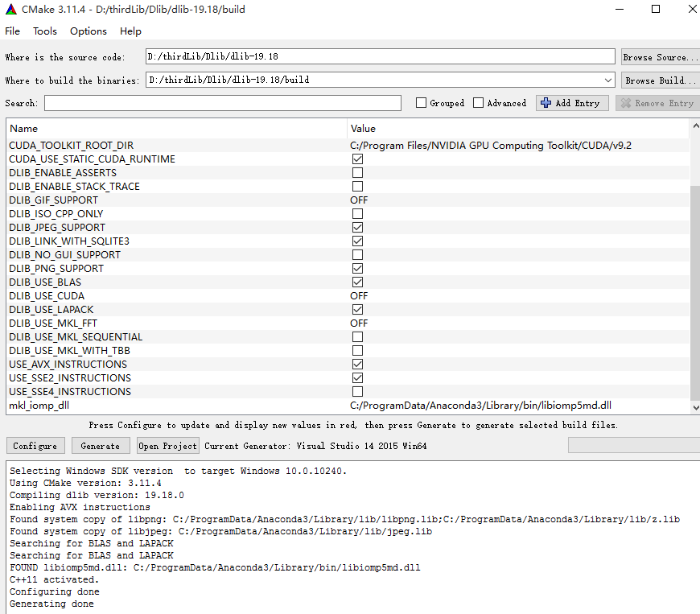Click Browse Source button
Screen dimensions: 700x614
(x=661, y=57)
